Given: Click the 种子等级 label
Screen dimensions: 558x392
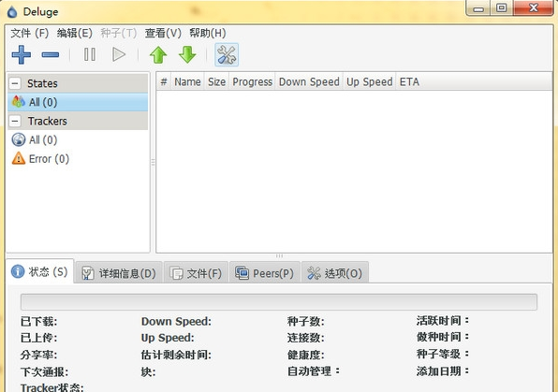Looking at the screenshot, I should pos(443,354).
